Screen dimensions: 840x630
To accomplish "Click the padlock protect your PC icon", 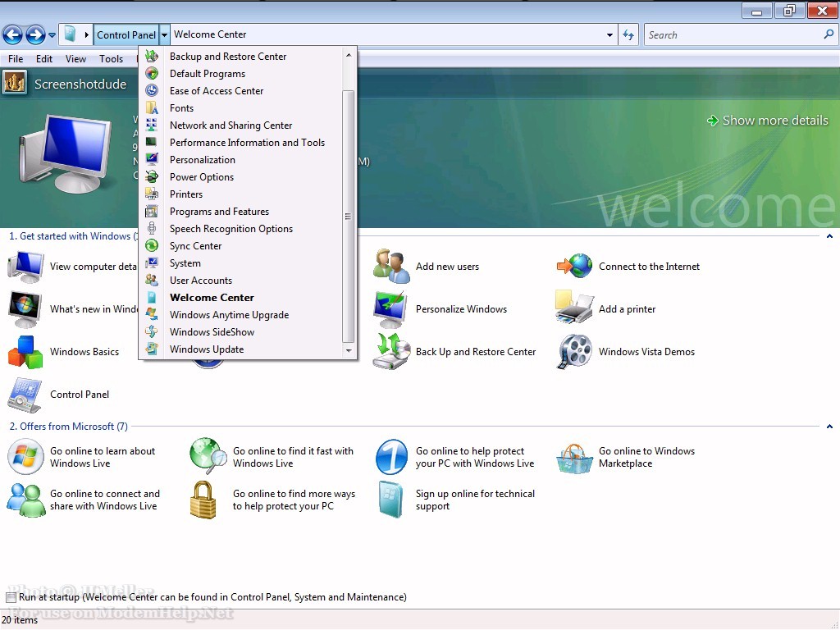I will [203, 500].
